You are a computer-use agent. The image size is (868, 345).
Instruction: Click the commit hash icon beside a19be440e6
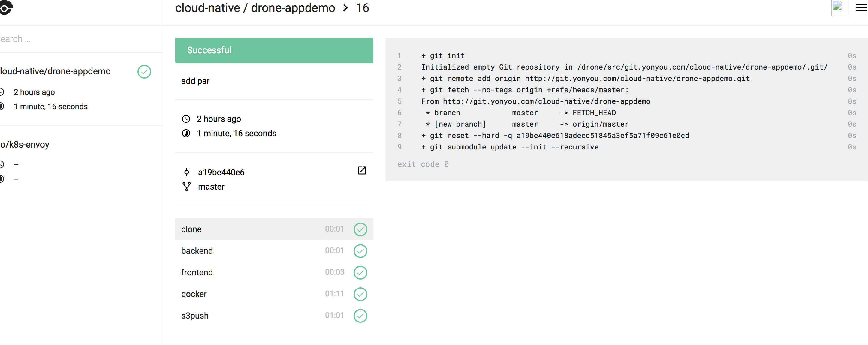(186, 172)
